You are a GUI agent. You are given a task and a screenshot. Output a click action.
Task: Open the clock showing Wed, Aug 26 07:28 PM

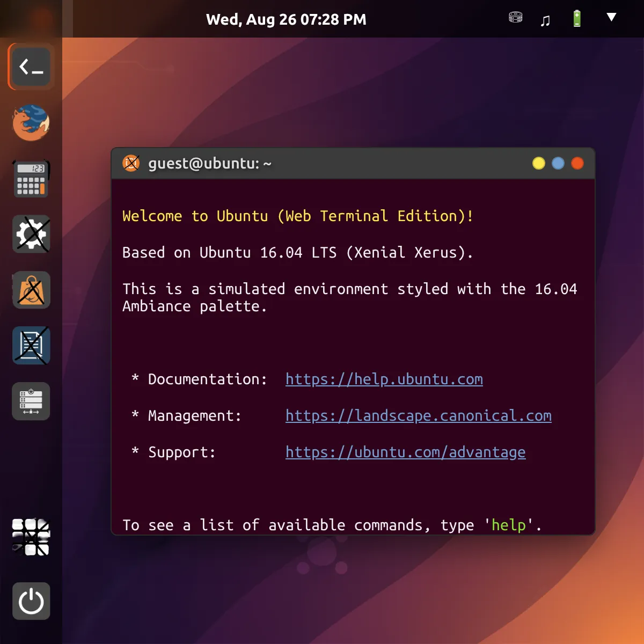point(286,20)
